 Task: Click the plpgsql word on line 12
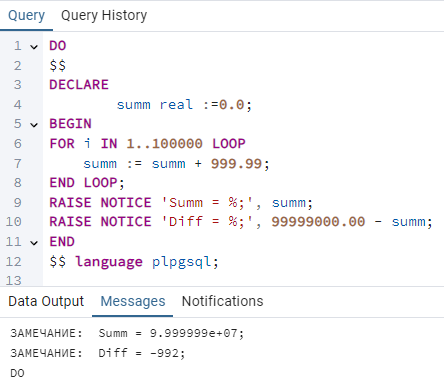[x=182, y=262]
